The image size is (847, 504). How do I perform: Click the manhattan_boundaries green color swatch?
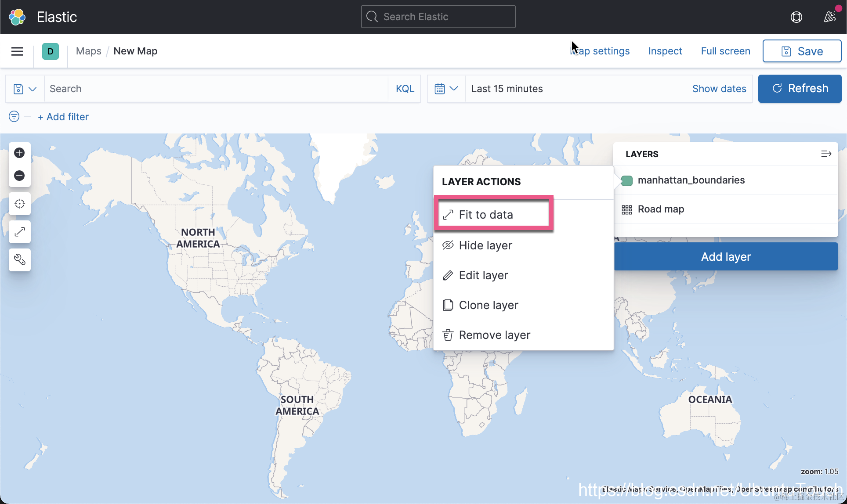click(627, 180)
